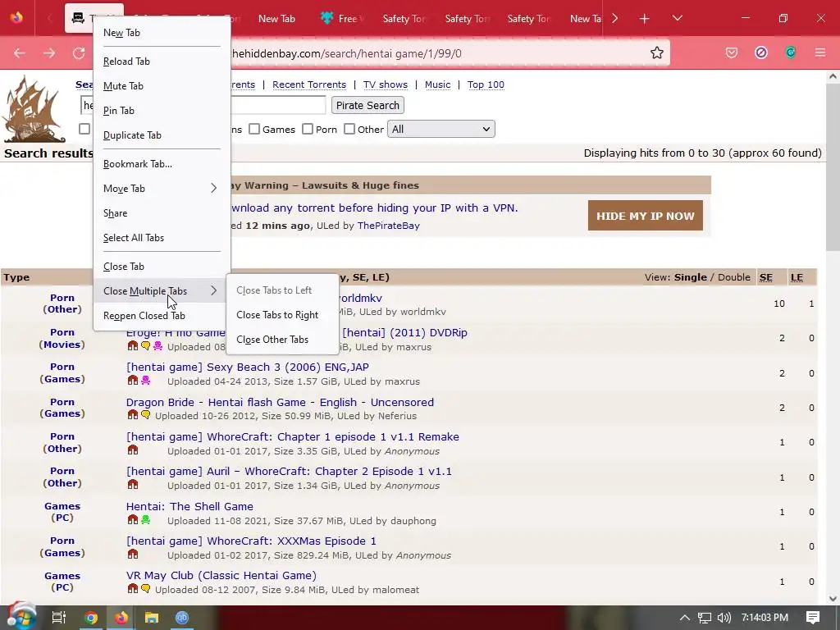Viewport: 840px width, 630px height.
Task: Open the Pocket save icon
Action: click(731, 52)
